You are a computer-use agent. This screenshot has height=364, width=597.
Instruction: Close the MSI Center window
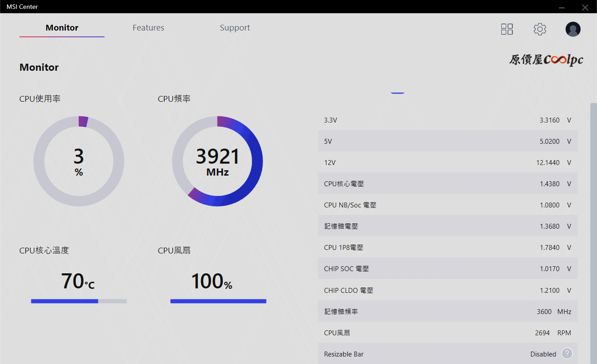[585, 7]
